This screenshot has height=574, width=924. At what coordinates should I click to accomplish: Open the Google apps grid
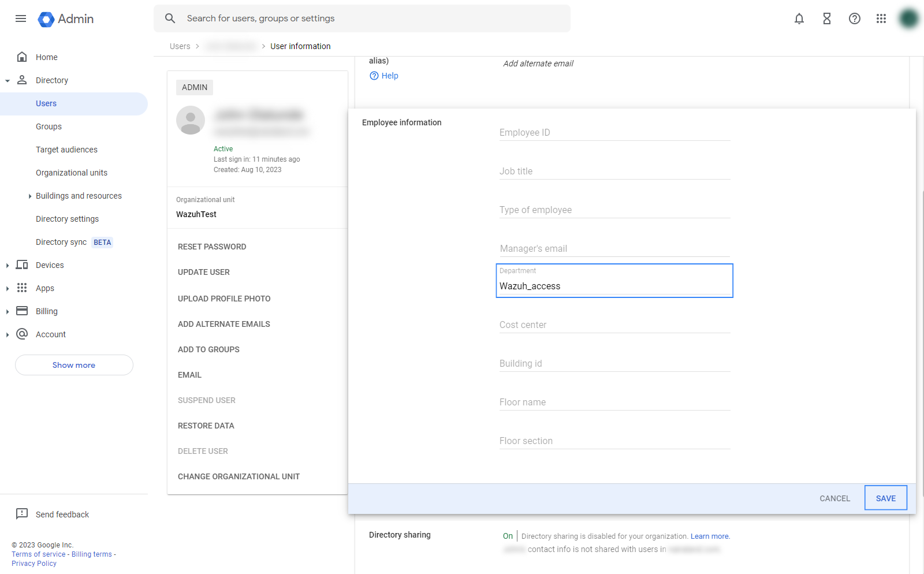coord(881,18)
